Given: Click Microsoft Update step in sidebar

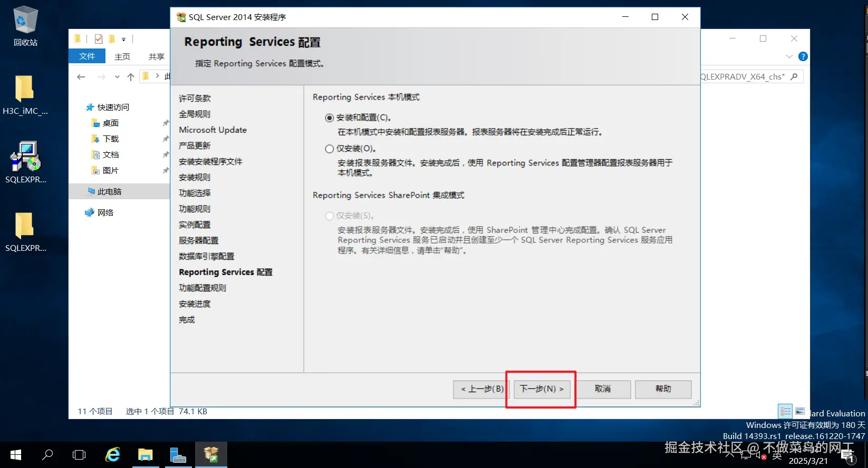Looking at the screenshot, I should click(x=213, y=130).
